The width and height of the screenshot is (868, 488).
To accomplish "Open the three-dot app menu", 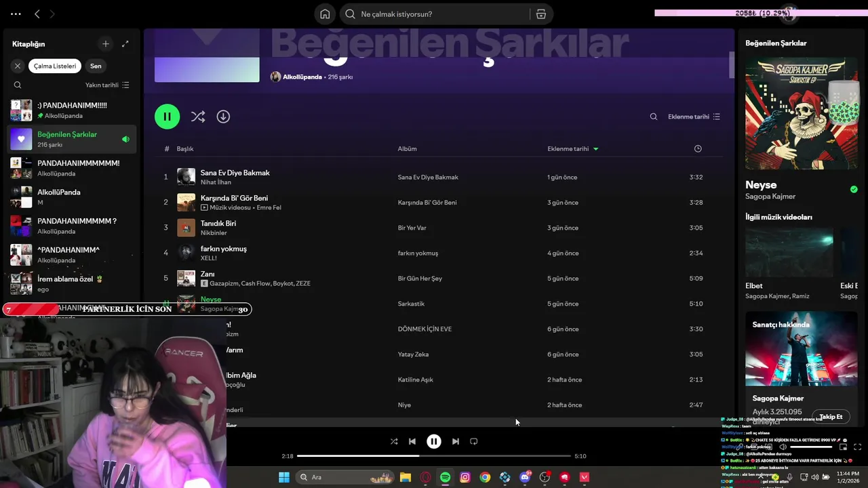I will (x=16, y=14).
